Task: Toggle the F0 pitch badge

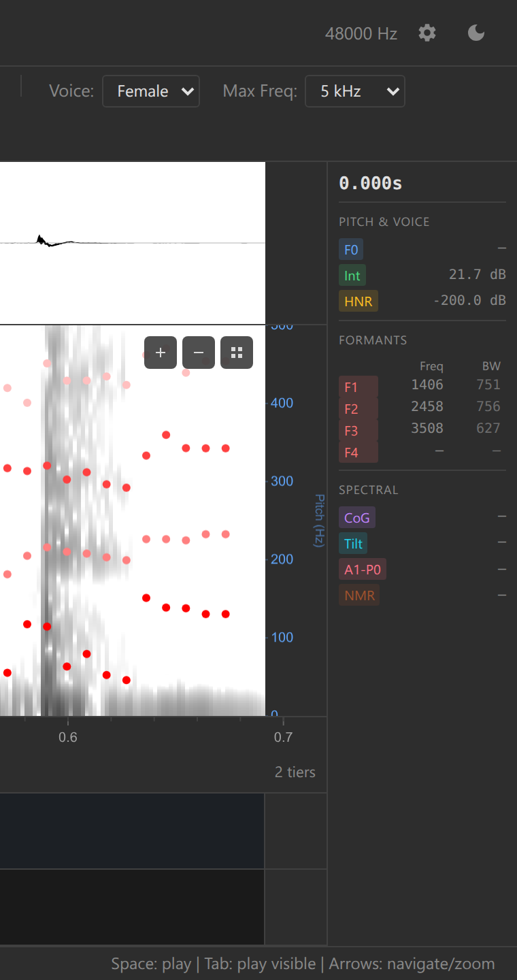Action: (x=351, y=250)
